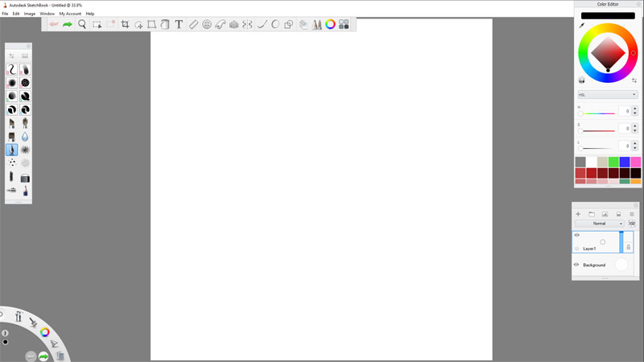Open the File menu
This screenshot has height=362, width=644.
[x=5, y=14]
